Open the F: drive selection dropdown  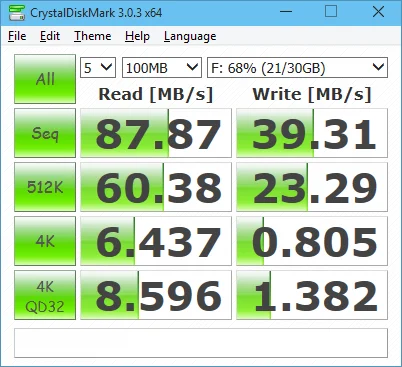tap(297, 68)
